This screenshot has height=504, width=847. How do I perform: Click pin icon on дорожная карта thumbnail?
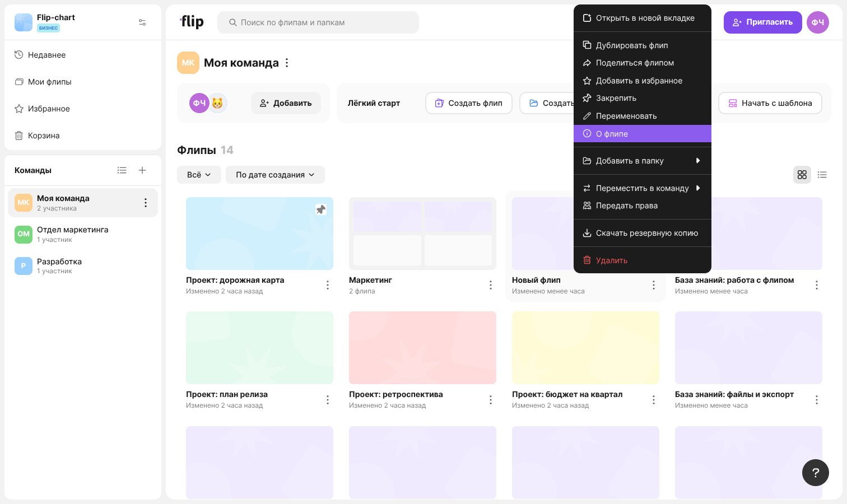click(321, 209)
